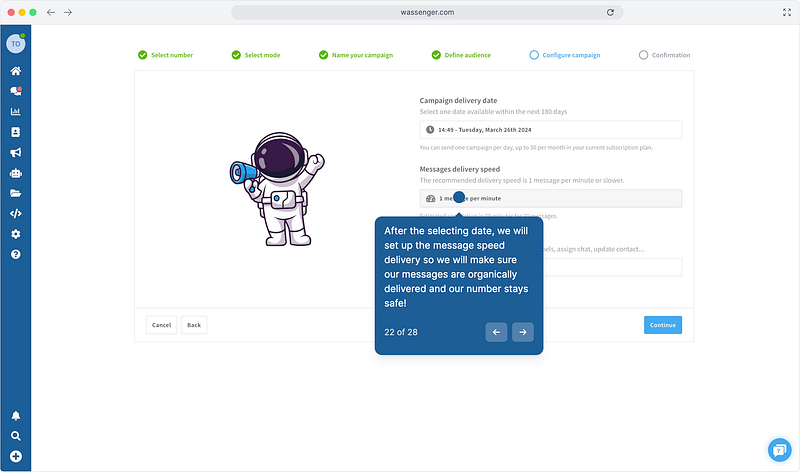This screenshot has width=800, height=472.
Task: Open the campaigns megaphone icon
Action: point(15,153)
